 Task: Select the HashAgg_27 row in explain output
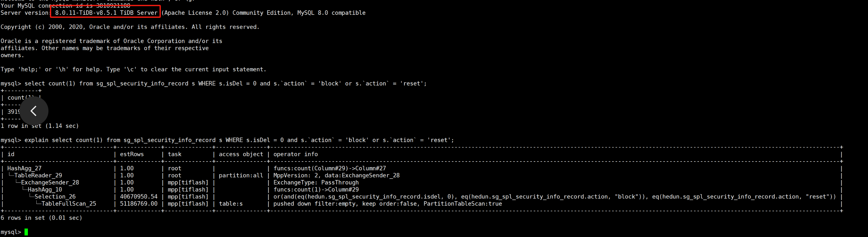coord(421,168)
